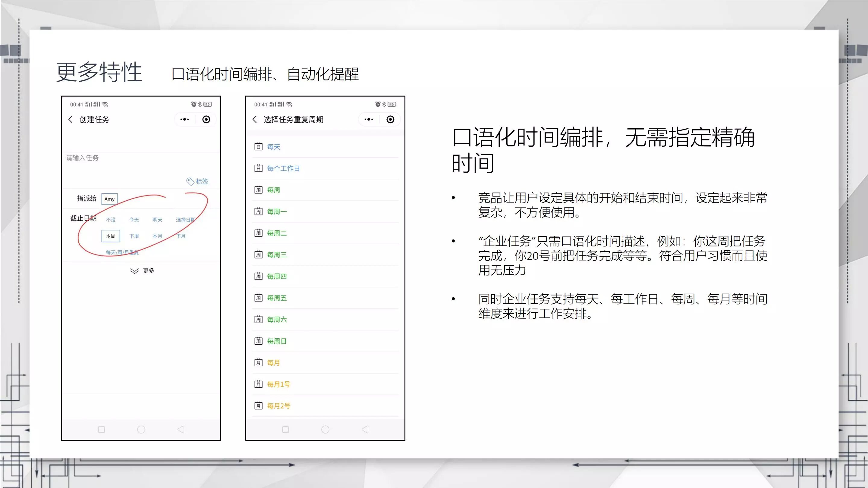
Task: Select the 今天 deadline option
Action: 134,220
